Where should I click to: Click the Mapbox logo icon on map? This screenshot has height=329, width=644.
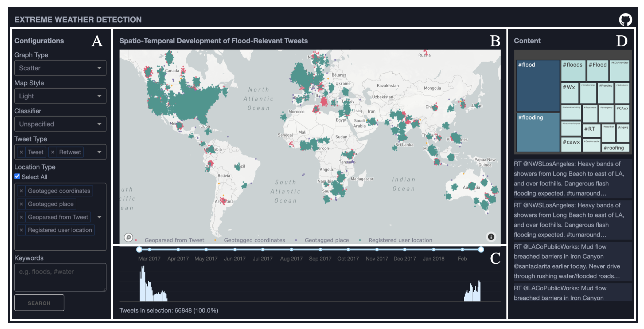tap(128, 237)
